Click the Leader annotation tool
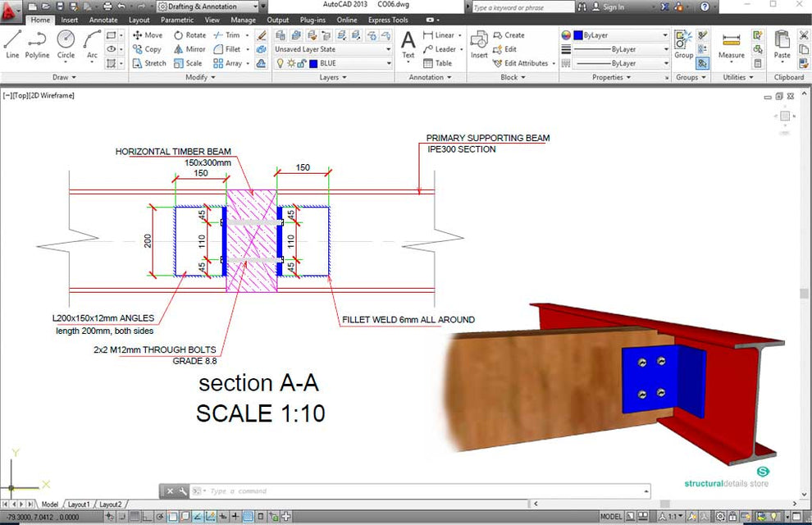 [440, 49]
